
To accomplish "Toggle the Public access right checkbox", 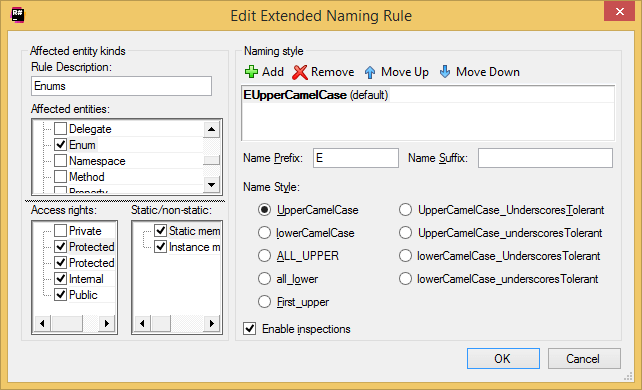I will click(61, 294).
